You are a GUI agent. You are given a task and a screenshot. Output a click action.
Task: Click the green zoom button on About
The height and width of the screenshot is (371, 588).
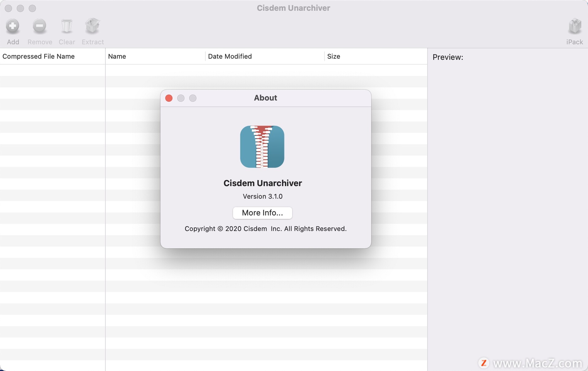pyautogui.click(x=192, y=98)
